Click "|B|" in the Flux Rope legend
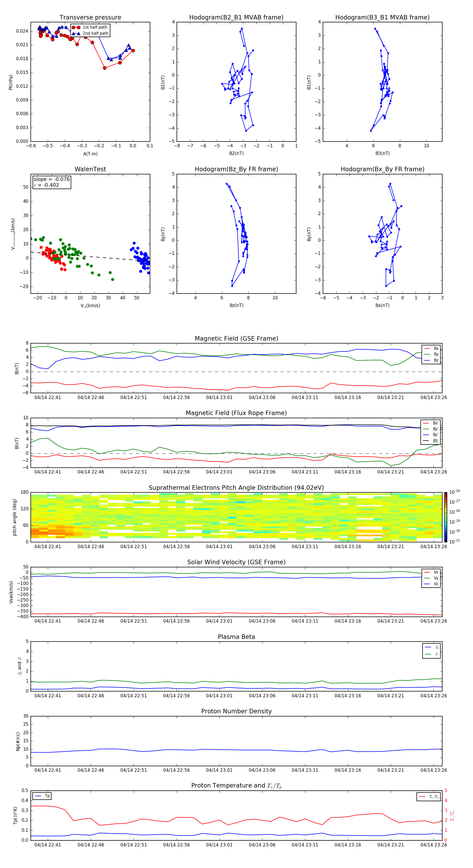This screenshot has height=868, width=473. [431, 441]
